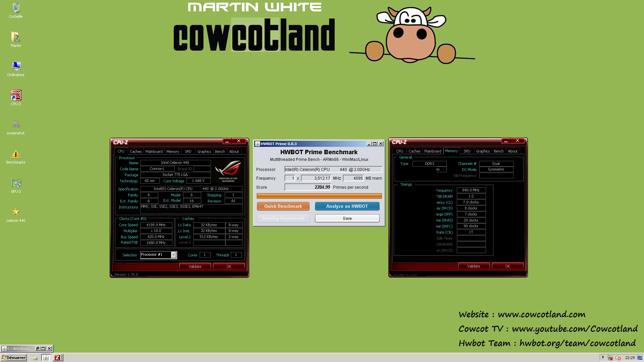Click the Score field showing 2204.99
This screenshot has width=644, height=362.
pyautogui.click(x=308, y=187)
